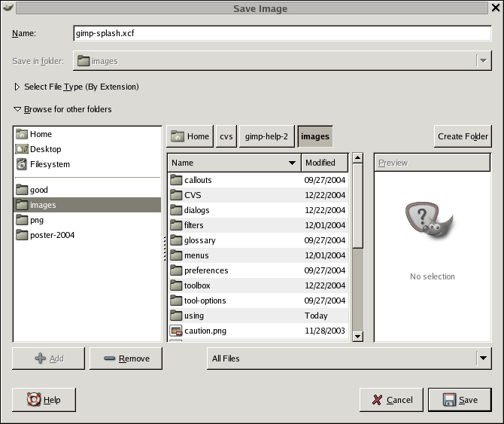This screenshot has width=504, height=424.
Task: Click the window menu icon in title bar
Action: click(8, 8)
